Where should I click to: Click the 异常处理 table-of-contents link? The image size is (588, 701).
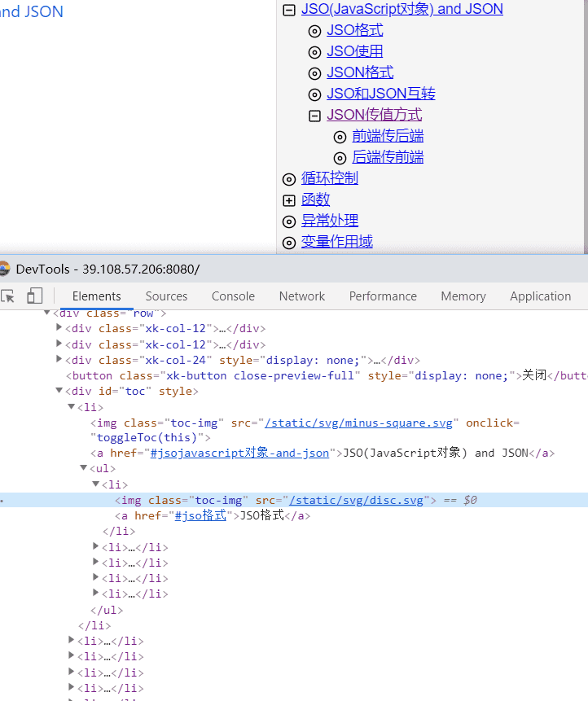point(330,221)
